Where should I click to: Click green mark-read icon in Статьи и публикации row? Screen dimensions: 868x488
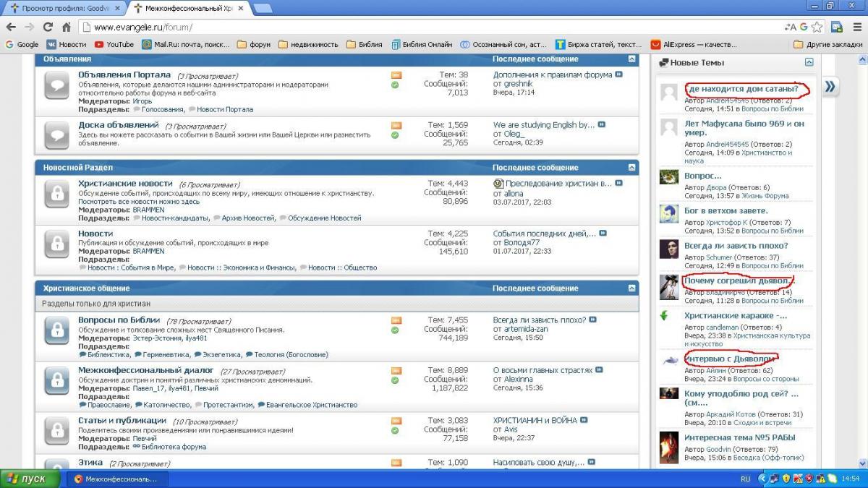(395, 430)
